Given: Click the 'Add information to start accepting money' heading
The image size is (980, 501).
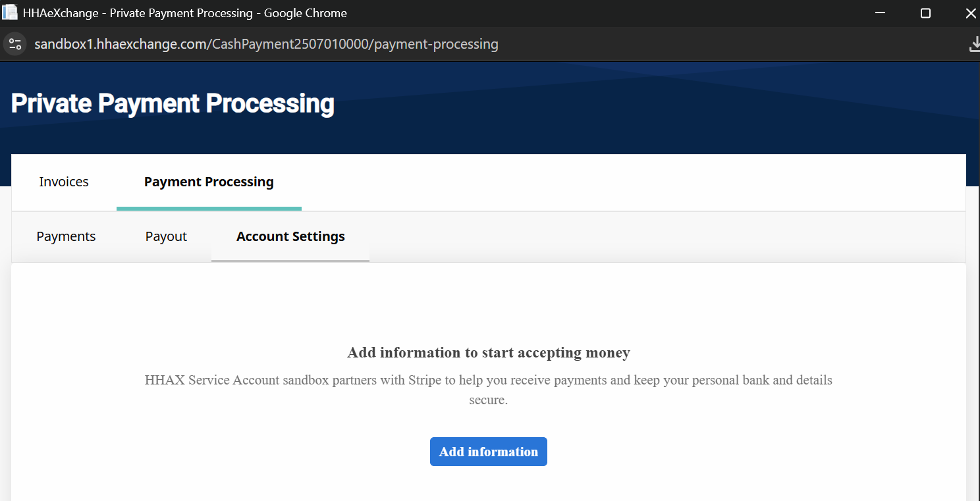Looking at the screenshot, I should pos(489,353).
